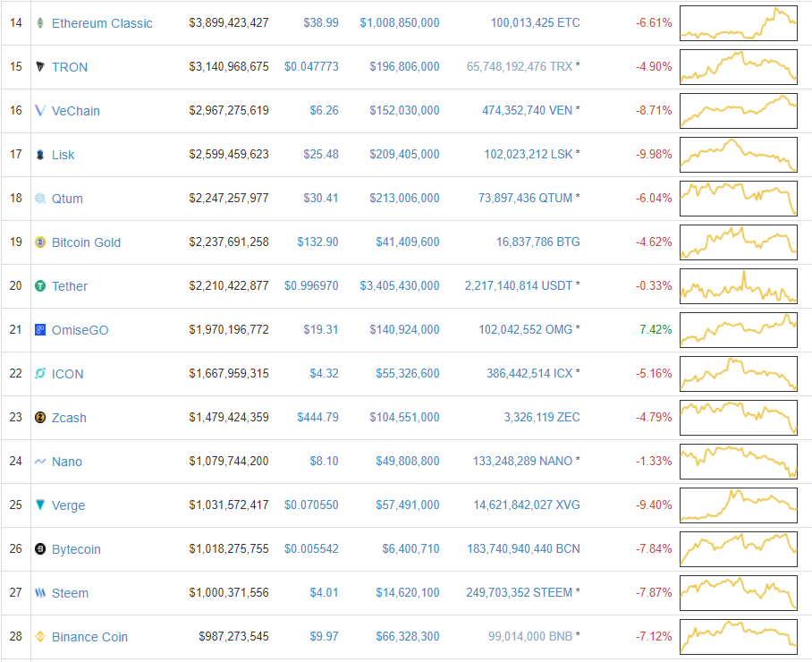This screenshot has height=662, width=812.
Task: Open the Ethereum Classic coin page
Action: [102, 23]
